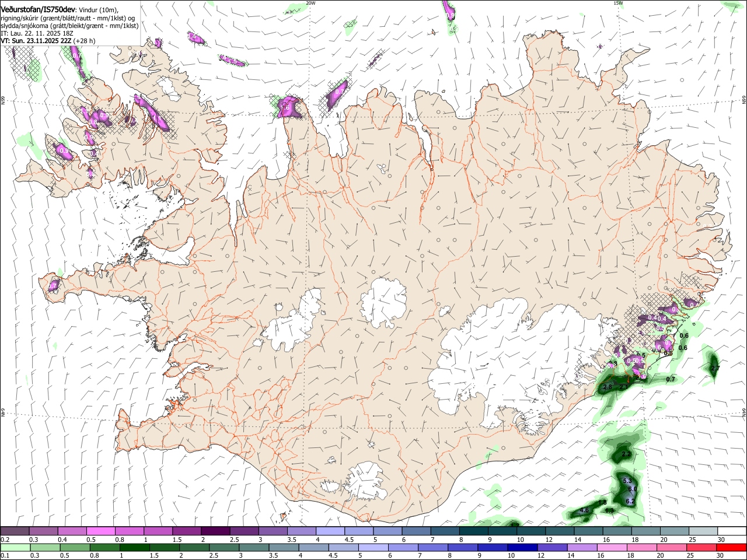
Task: Click the 0.2 label on the snow scale
Action: click(4, 540)
